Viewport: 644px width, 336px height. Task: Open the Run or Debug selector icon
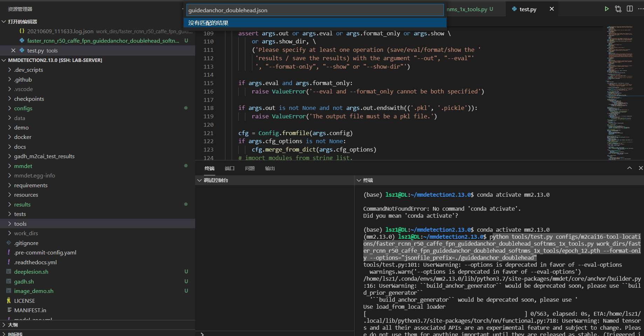pos(618,9)
